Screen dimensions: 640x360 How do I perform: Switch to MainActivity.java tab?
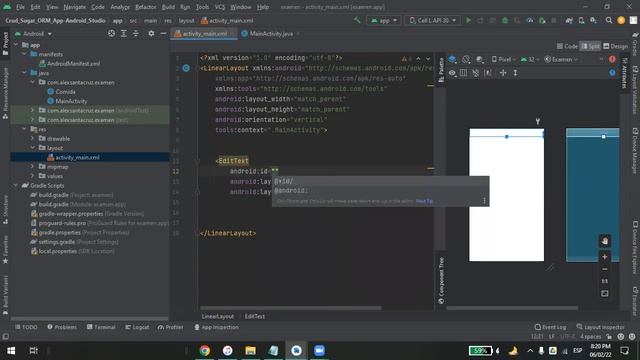click(271, 33)
